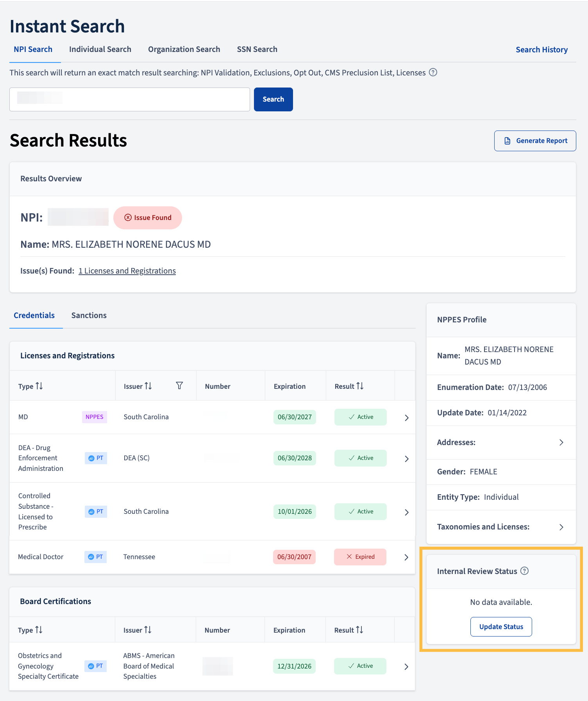Click Gender value 'FEMALE'

pyautogui.click(x=483, y=472)
